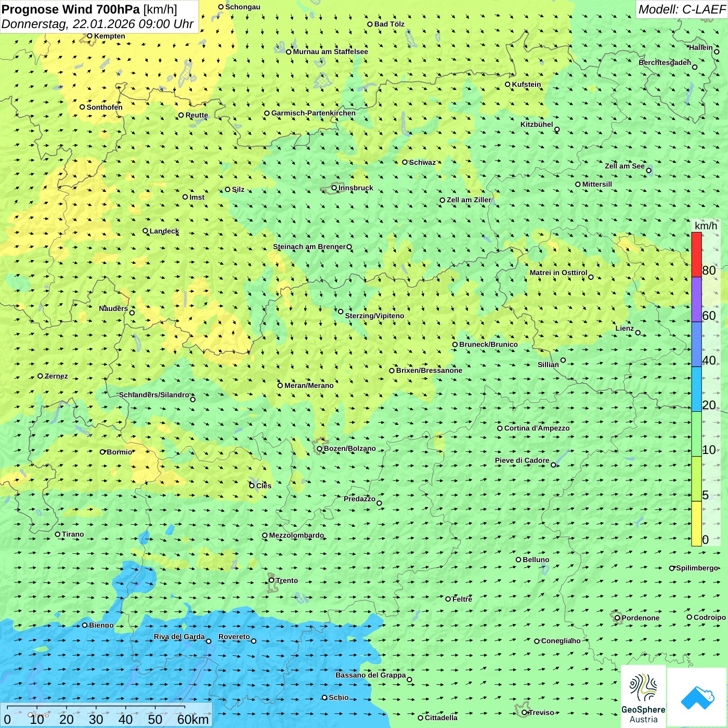728x728 pixels.
Task: Click the Murnau am Staffelsee label
Action: click(330, 51)
